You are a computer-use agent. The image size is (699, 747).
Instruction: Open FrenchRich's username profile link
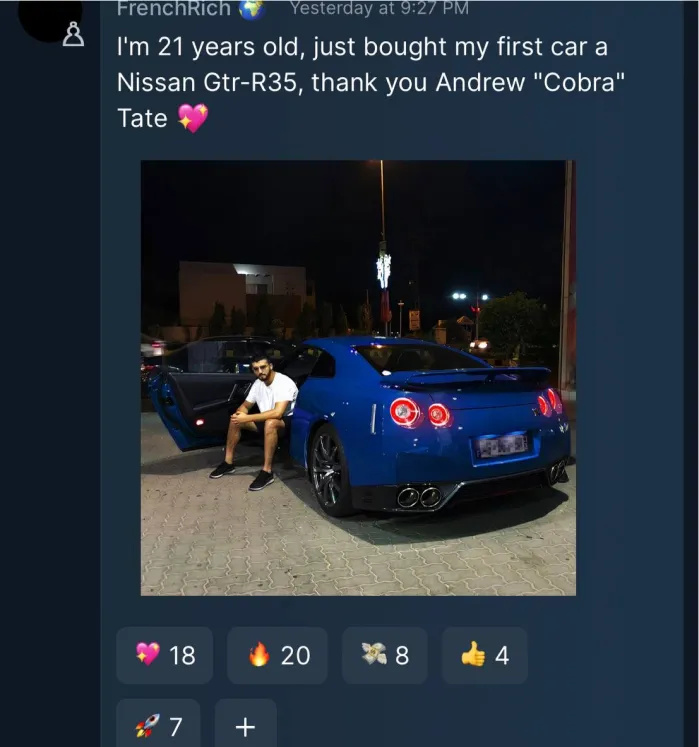(x=173, y=9)
